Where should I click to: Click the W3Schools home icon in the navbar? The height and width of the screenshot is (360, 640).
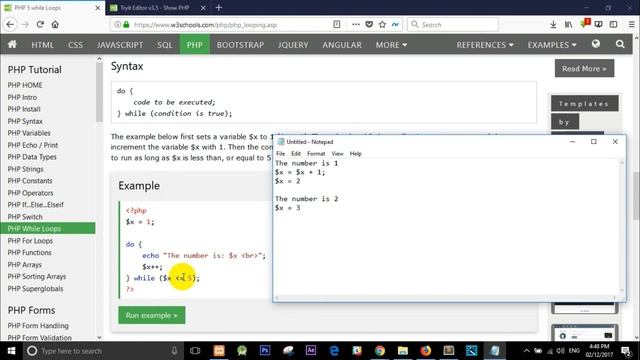(x=12, y=44)
